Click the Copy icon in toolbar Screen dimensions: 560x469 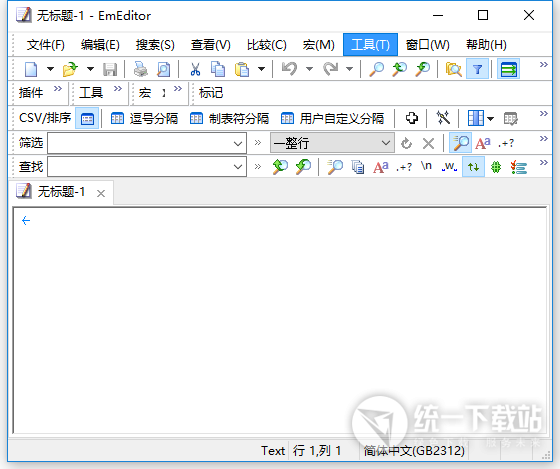pos(218,69)
